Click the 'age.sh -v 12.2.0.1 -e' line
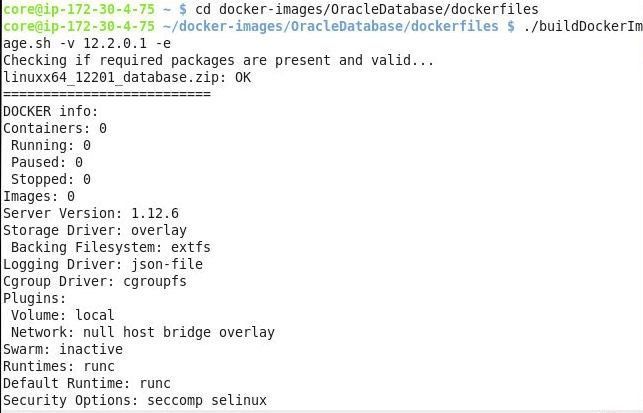 pyautogui.click(x=87, y=43)
